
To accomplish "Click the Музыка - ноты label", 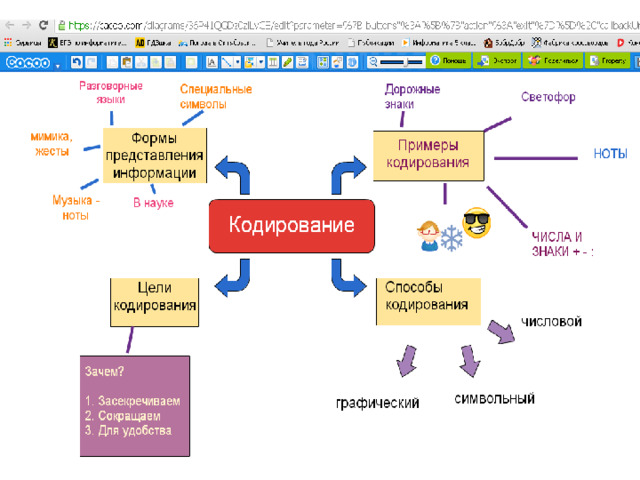I will coord(76,208).
